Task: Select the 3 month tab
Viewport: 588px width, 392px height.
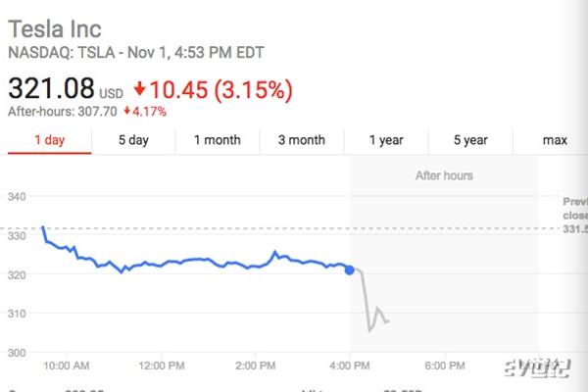Action: coord(302,140)
